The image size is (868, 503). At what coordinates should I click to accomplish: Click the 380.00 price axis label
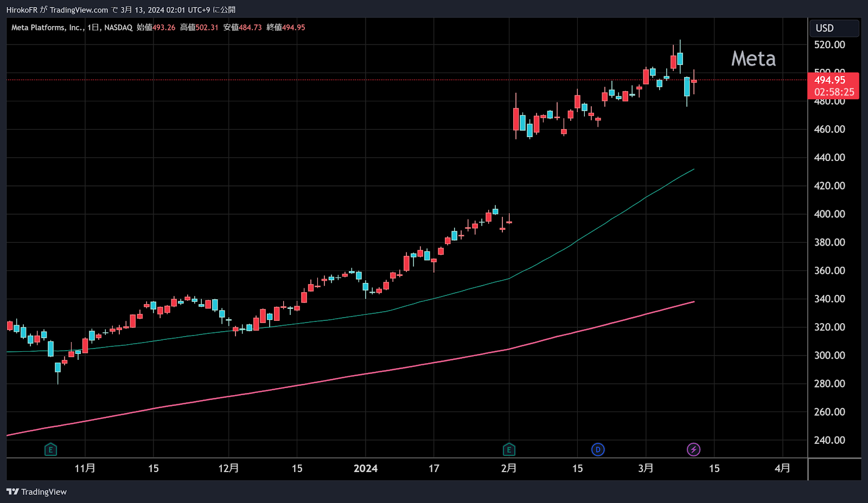click(x=829, y=242)
